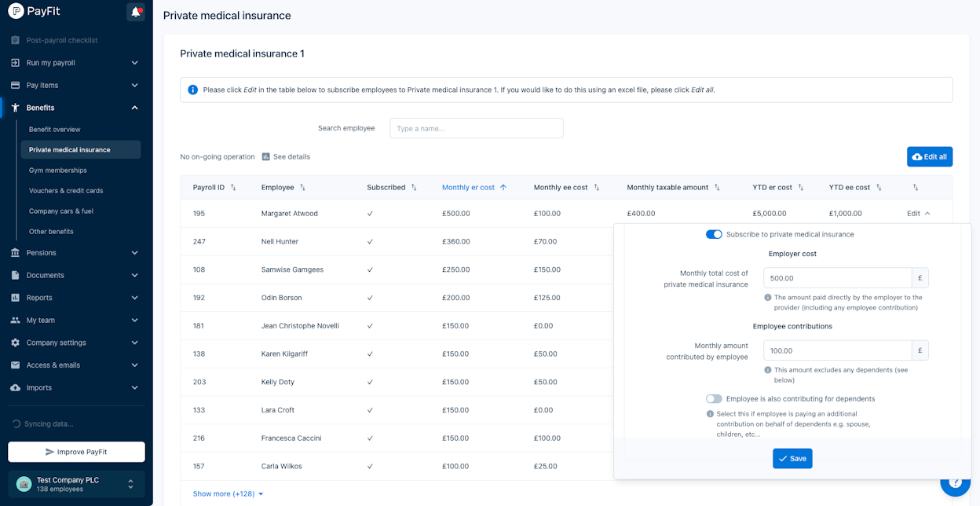Sort by YTD ee cost arrows
This screenshot has width=980, height=506.
(x=879, y=188)
